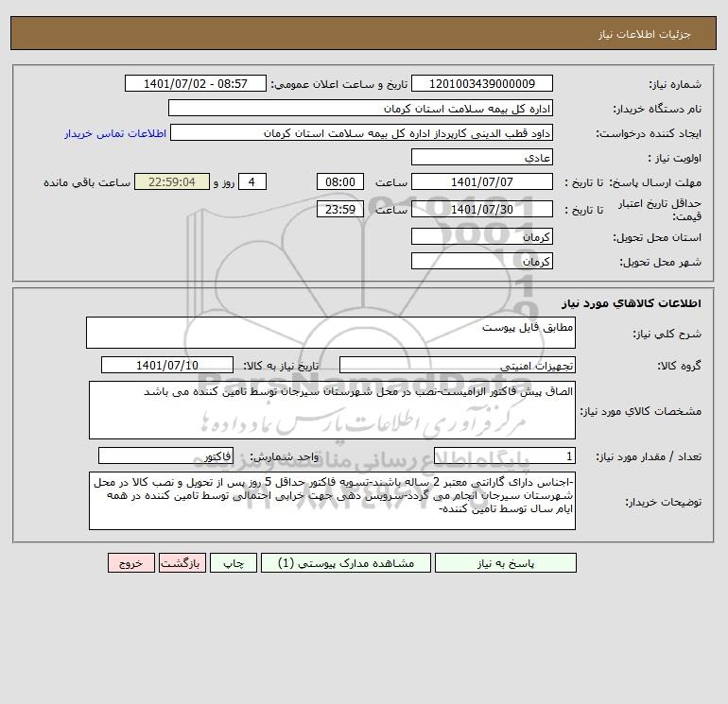Click the need date field 1401/07/10
The height and width of the screenshot is (704, 728).
[x=167, y=365]
